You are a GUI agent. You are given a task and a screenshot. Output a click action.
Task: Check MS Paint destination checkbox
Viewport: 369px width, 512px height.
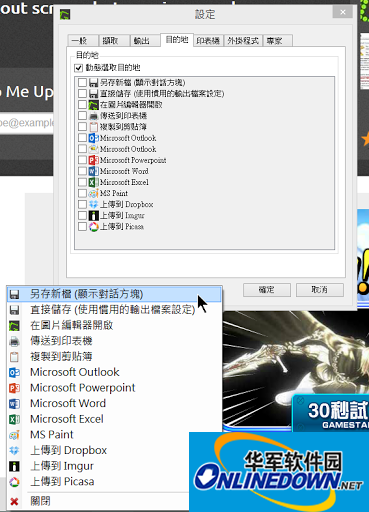pos(82,193)
